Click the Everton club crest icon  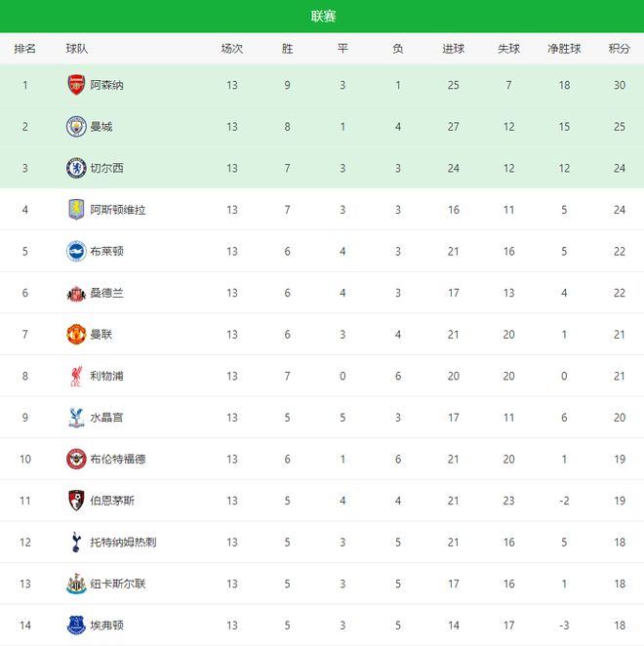tap(76, 625)
